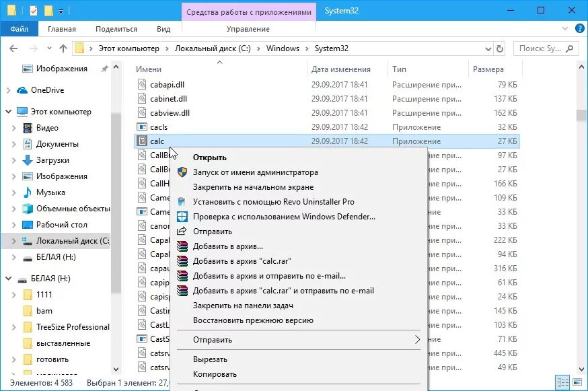Switch to the Главная ribbon tab
This screenshot has width=588, height=391.
[62, 29]
